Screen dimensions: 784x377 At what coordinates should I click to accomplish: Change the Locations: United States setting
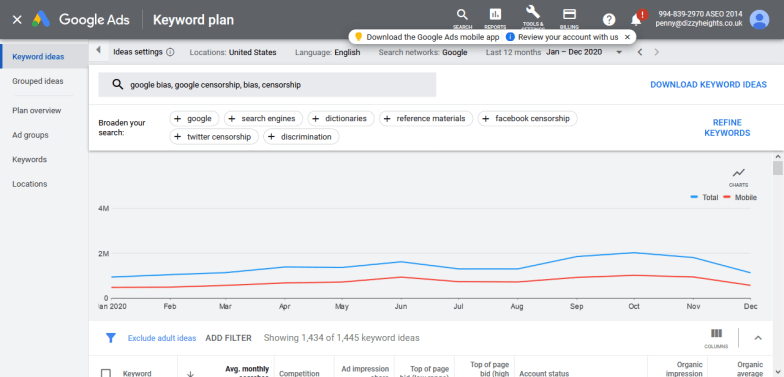coord(233,52)
